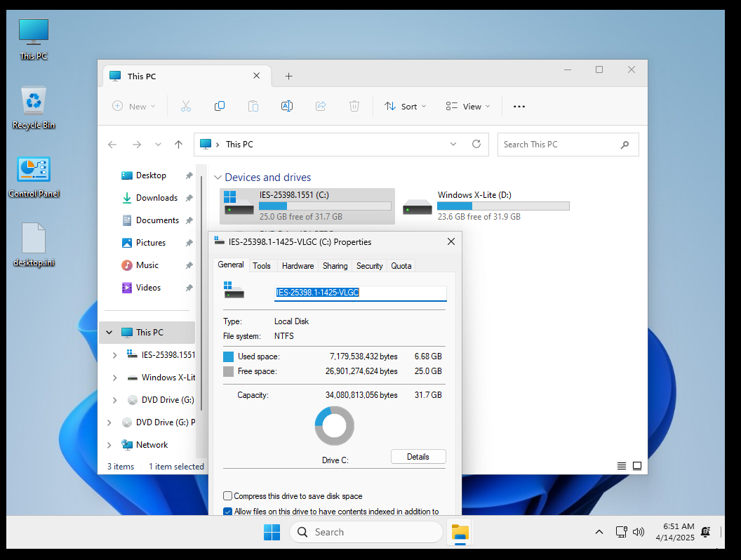Switch to the details view icon in the status bar
This screenshot has height=560, width=741.
point(622,467)
